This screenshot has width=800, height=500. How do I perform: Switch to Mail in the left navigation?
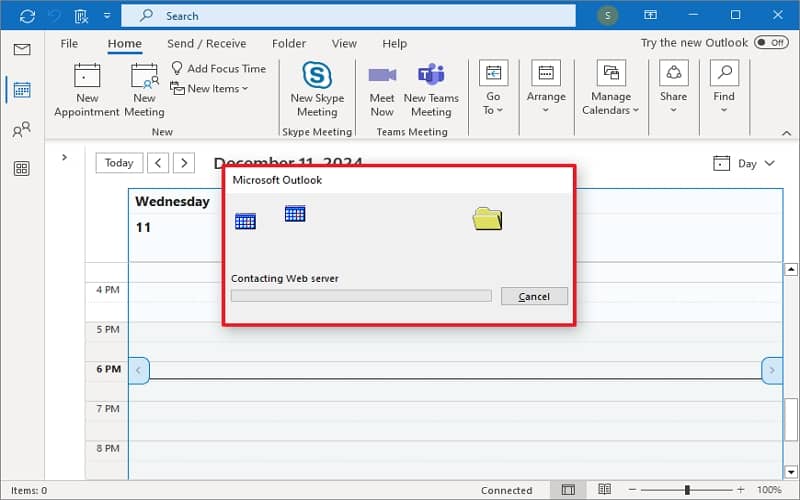pos(22,49)
